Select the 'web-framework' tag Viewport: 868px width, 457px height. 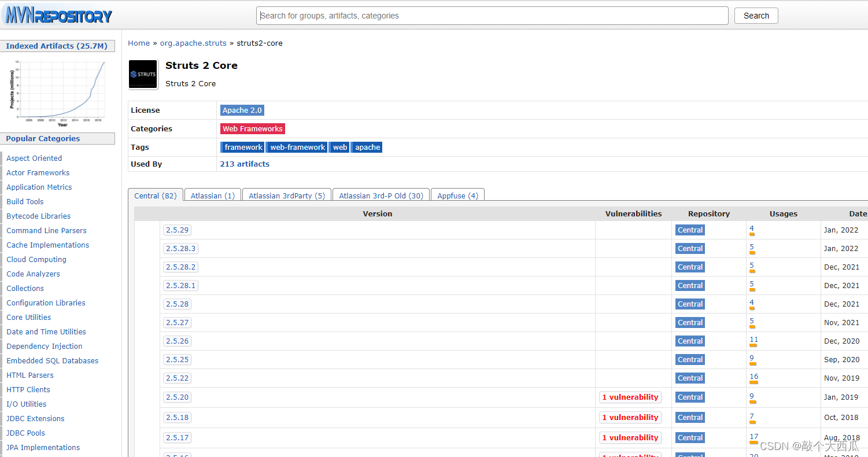pos(297,148)
